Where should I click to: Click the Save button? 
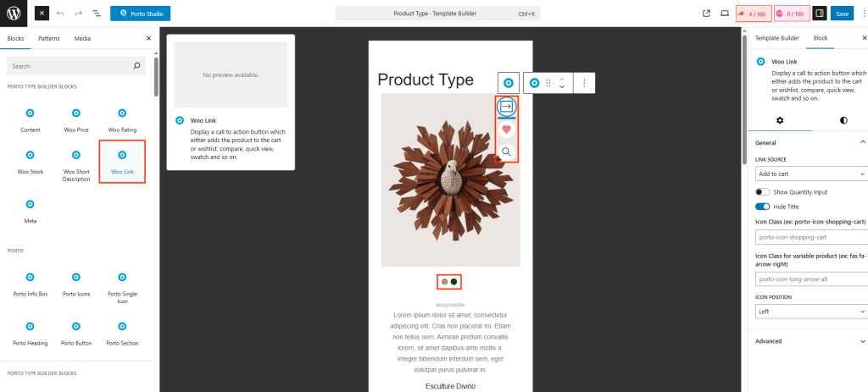click(842, 14)
